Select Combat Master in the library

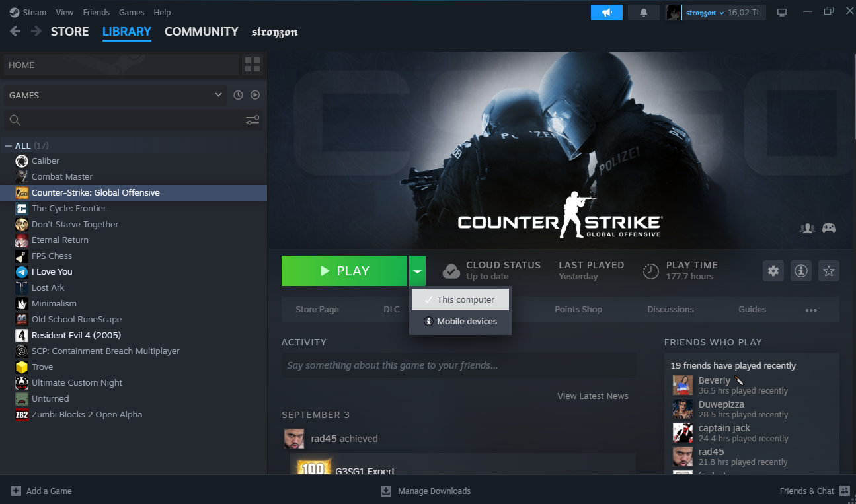tap(134, 176)
